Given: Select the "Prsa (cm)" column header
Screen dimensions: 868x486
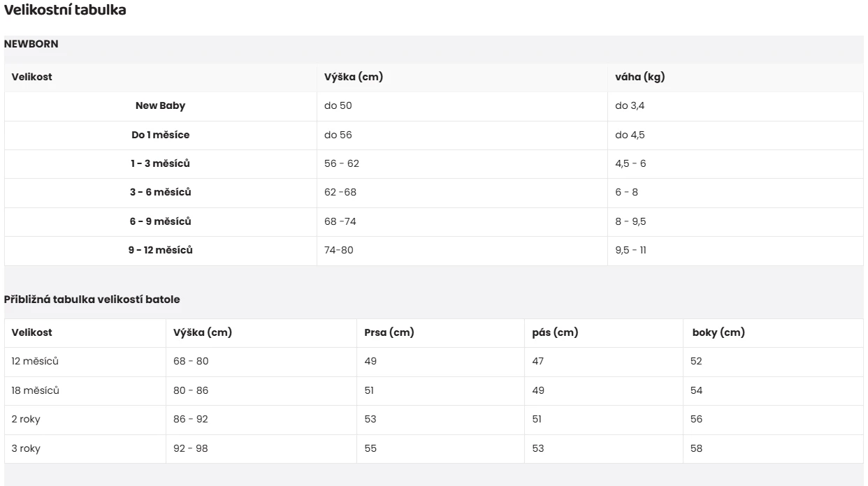Looking at the screenshot, I should [389, 332].
